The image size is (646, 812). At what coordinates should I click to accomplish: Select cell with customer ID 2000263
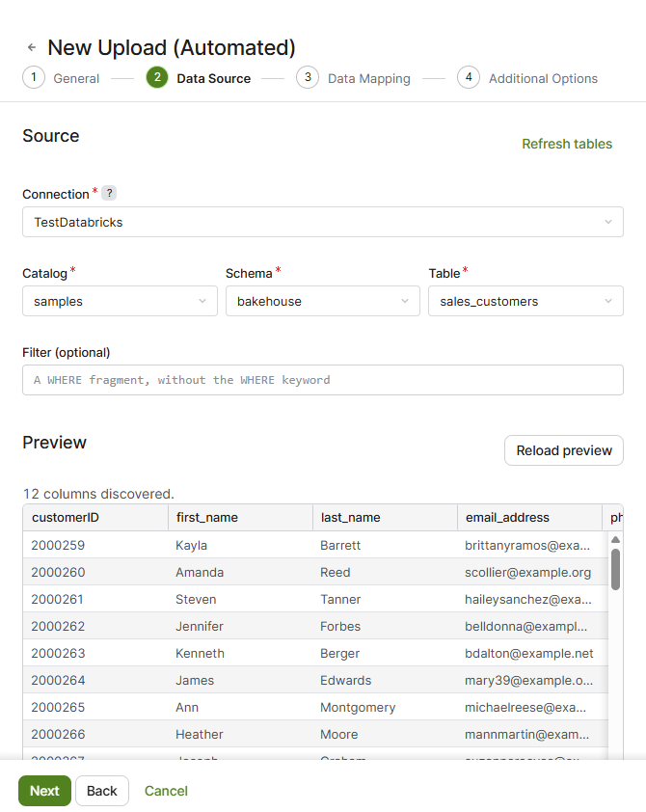[95, 653]
